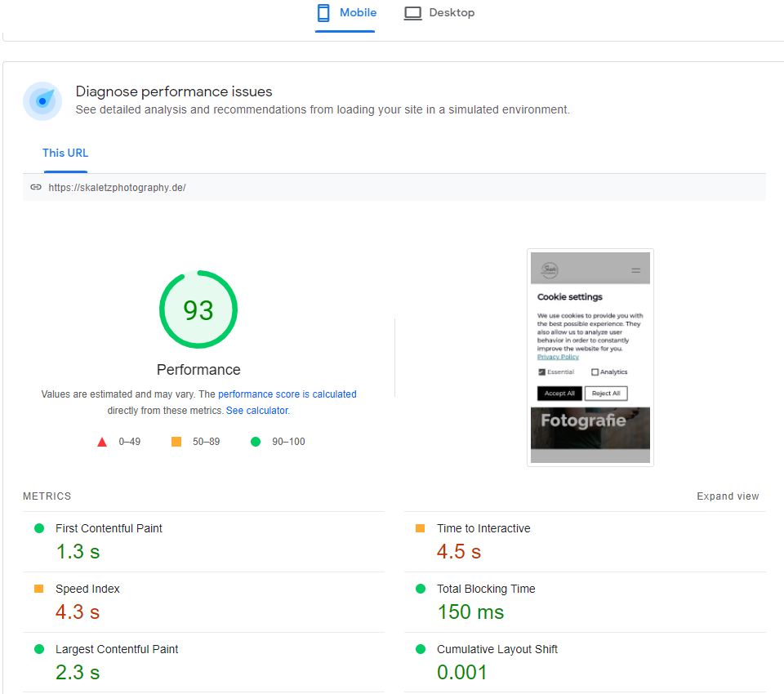Open the performance score is calculated link

287,394
